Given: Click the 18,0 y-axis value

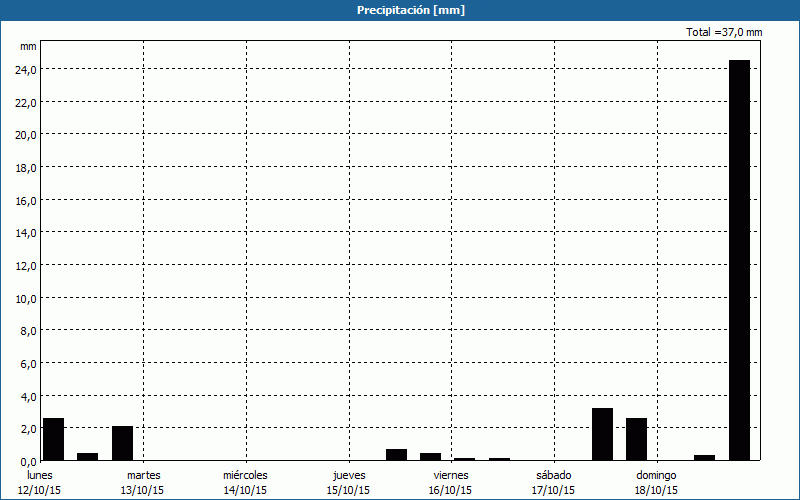Looking at the screenshot, I should click(x=26, y=168).
